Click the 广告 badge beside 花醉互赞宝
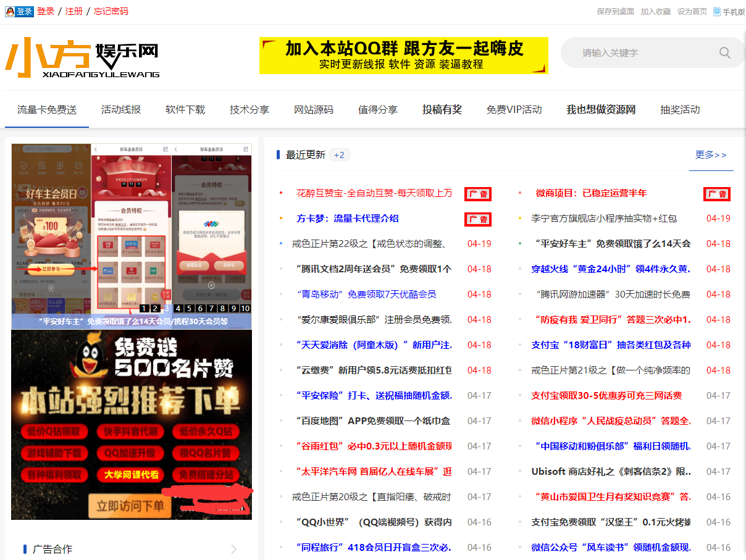 point(477,193)
